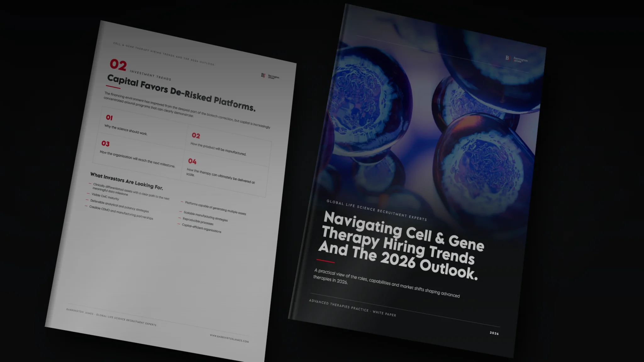Click the cell microscopy image on the cover
644x362 pixels.
[x=434, y=126]
